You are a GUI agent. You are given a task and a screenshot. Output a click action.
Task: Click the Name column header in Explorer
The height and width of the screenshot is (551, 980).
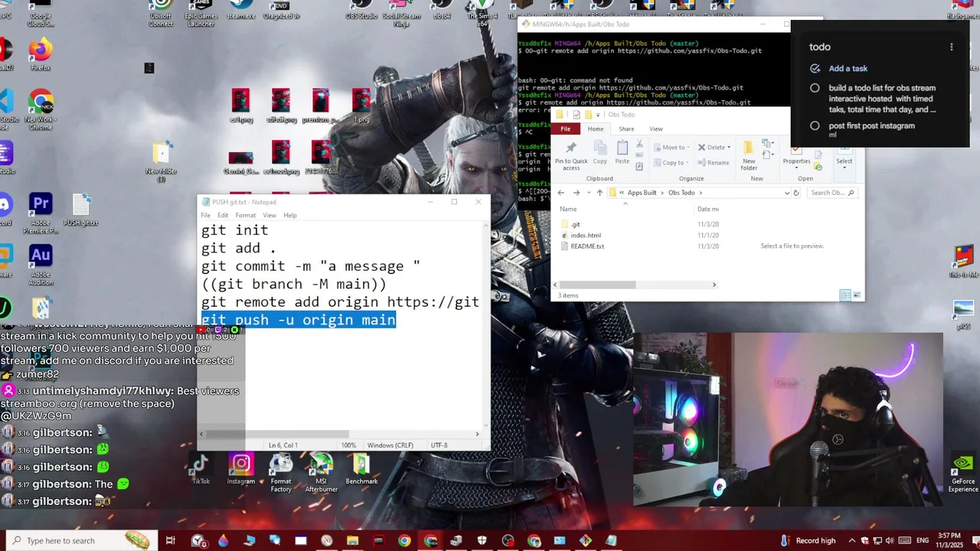568,209
